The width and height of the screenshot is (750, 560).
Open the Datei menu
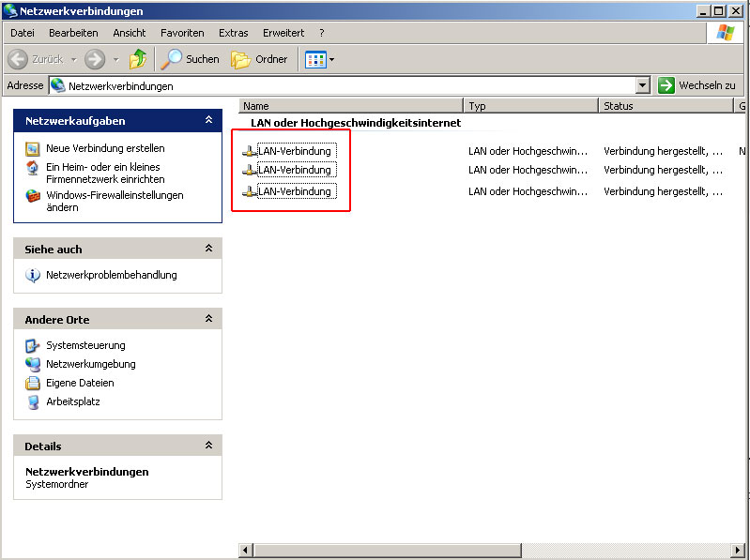[23, 33]
